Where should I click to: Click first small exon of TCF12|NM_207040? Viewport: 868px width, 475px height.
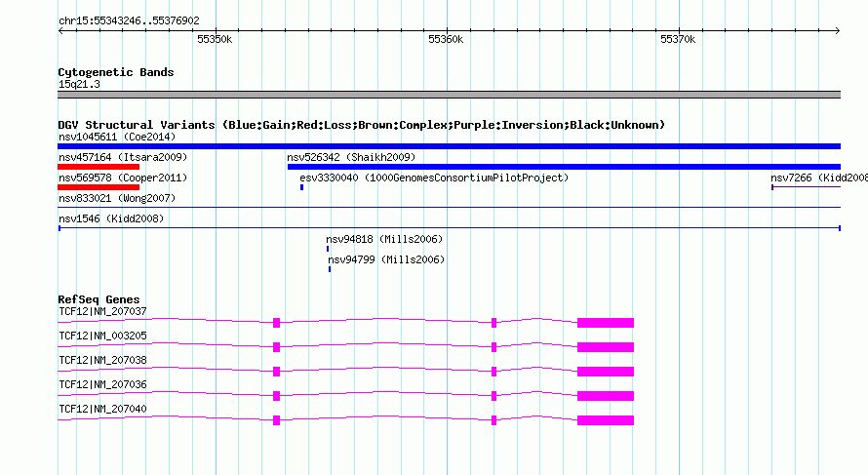point(276,420)
